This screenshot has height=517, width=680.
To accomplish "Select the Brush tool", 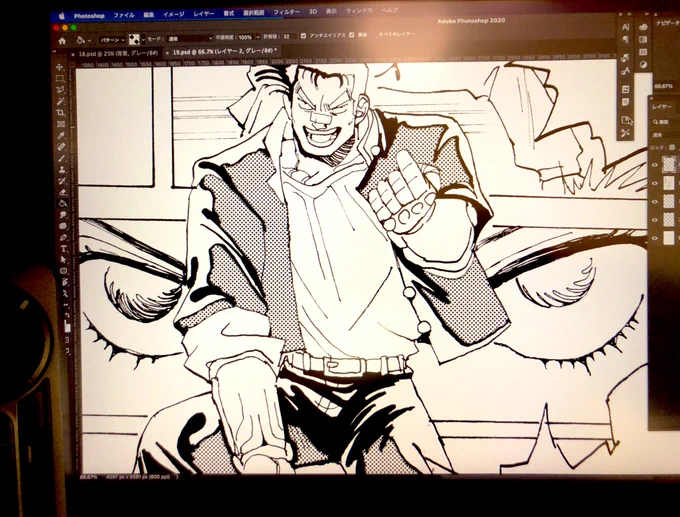I will 62,158.
